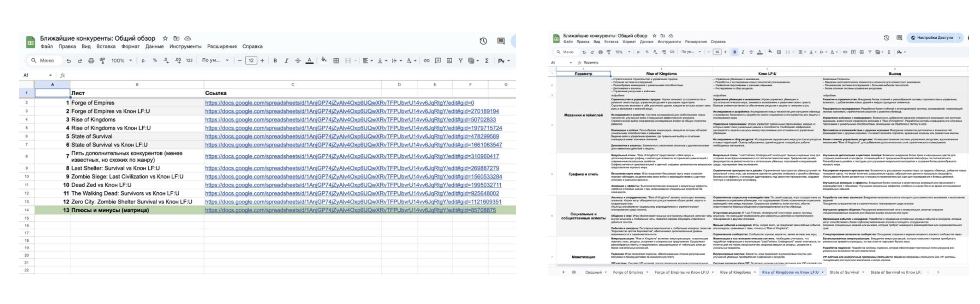Image resolution: width=980 pixels, height=304 pixels.
Task: Pick text color in the links-list spreadsheet
Action: [309, 61]
